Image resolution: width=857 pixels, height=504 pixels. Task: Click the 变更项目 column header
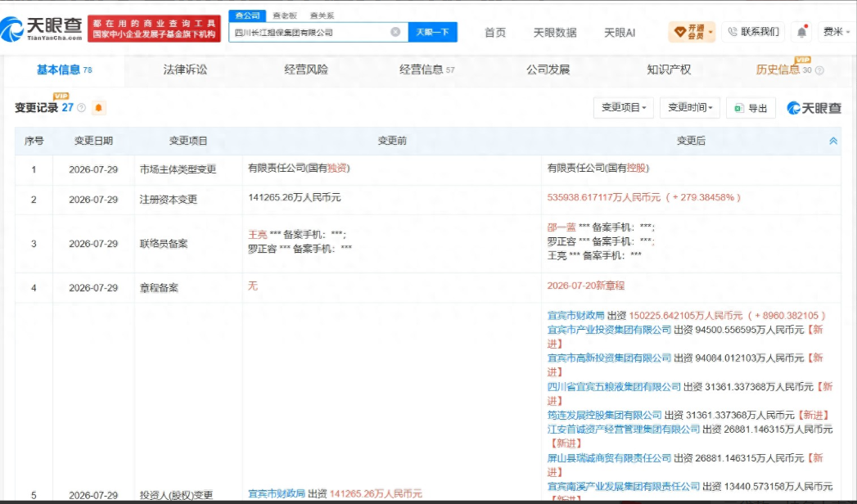pos(188,141)
